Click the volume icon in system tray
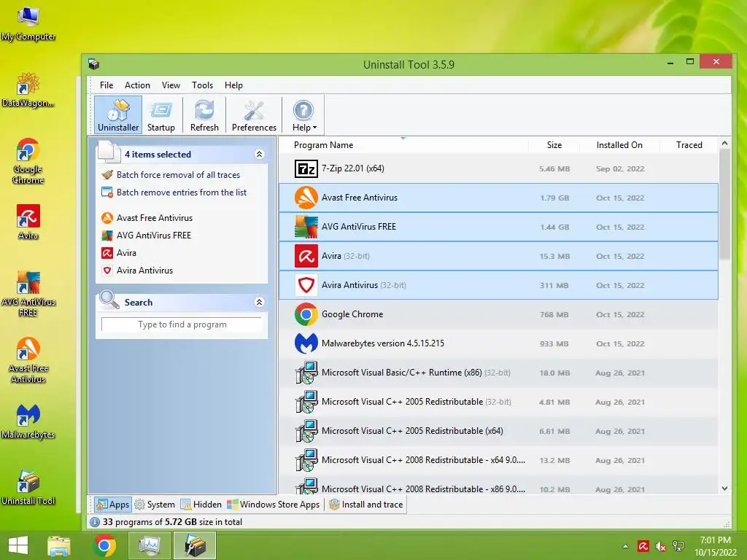Screen dimensions: 747x560 660,546
